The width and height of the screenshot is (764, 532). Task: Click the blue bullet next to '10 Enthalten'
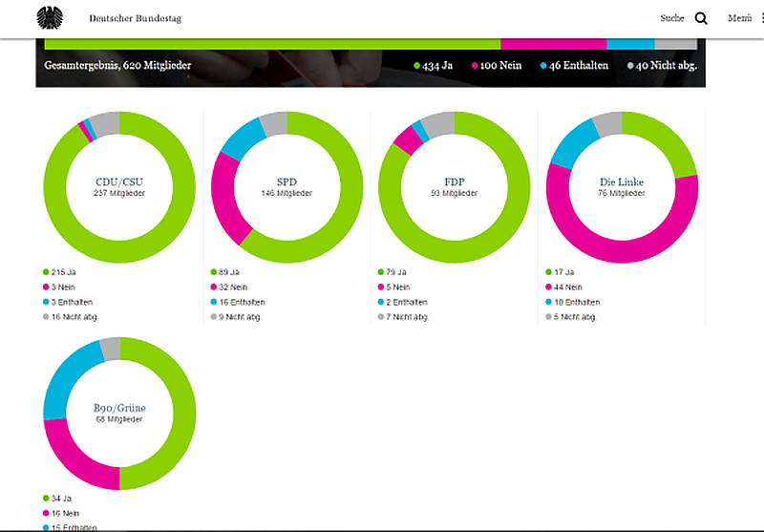[548, 302]
